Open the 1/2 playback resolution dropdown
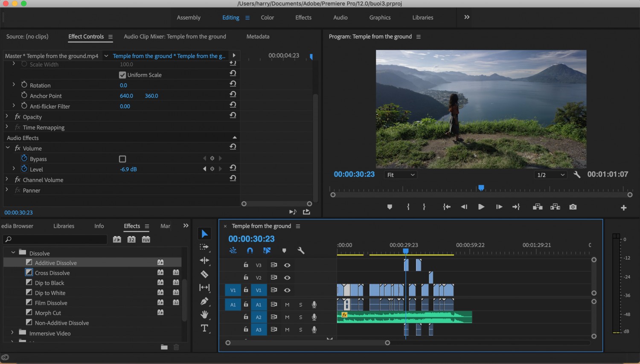 tap(550, 175)
